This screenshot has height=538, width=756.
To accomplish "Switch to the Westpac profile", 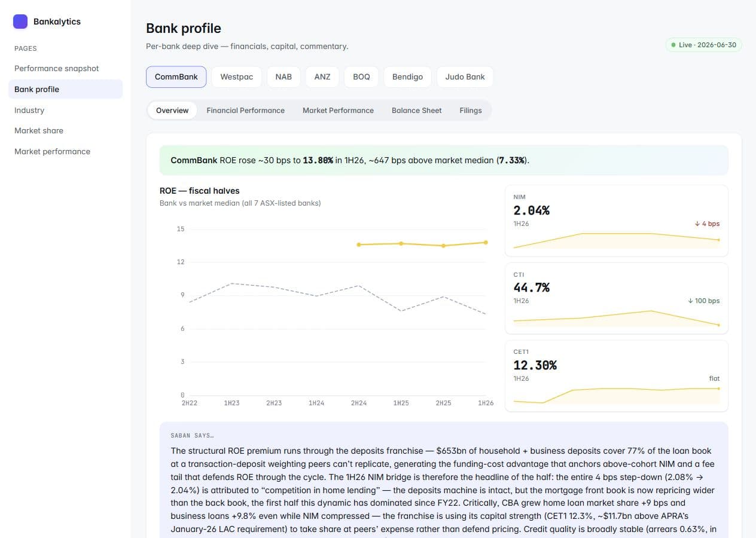I will point(236,77).
